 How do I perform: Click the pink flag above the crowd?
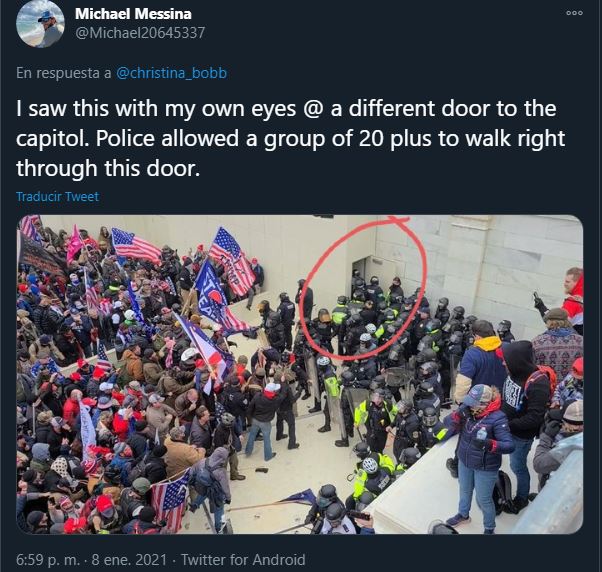[x=74, y=244]
